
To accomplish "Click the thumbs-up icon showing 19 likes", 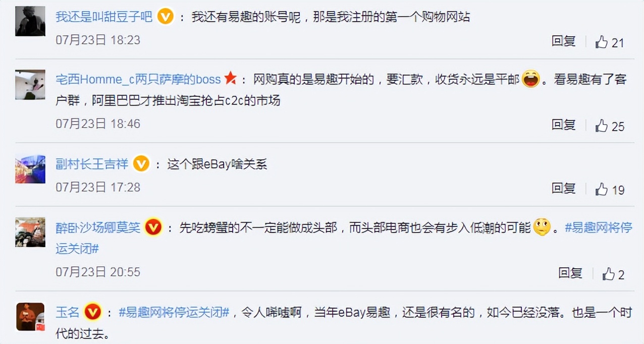I will coord(602,189).
